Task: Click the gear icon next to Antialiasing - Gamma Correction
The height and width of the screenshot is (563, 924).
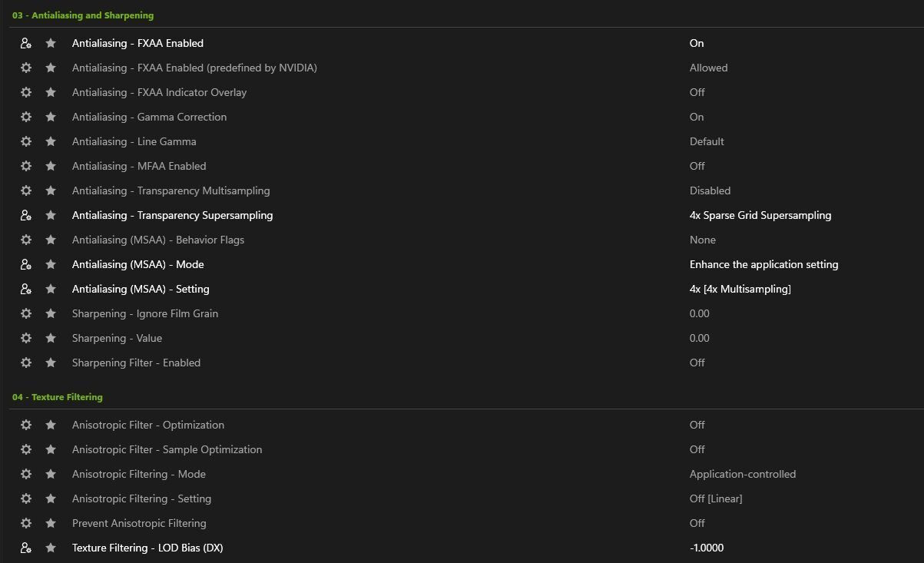Action: point(26,117)
